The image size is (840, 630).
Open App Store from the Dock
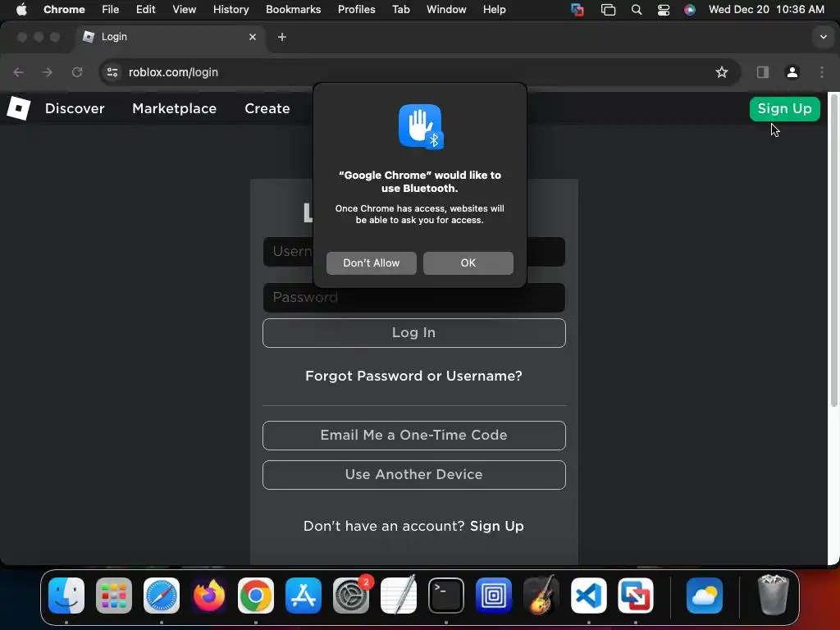pos(304,596)
